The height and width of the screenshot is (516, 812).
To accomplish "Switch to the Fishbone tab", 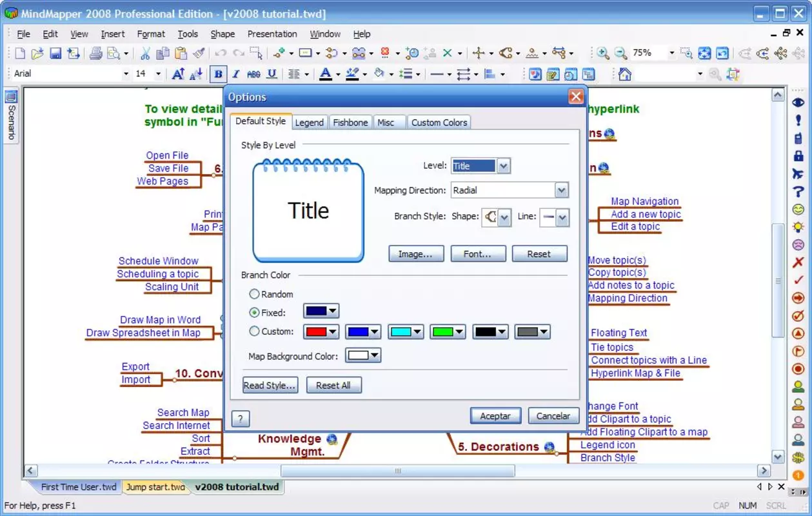I will (x=350, y=123).
